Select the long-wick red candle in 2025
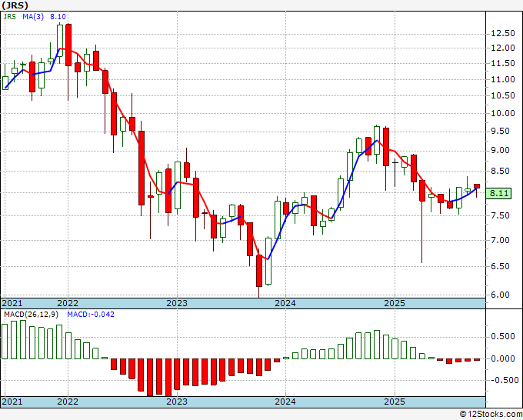The image size is (523, 420). point(422,191)
